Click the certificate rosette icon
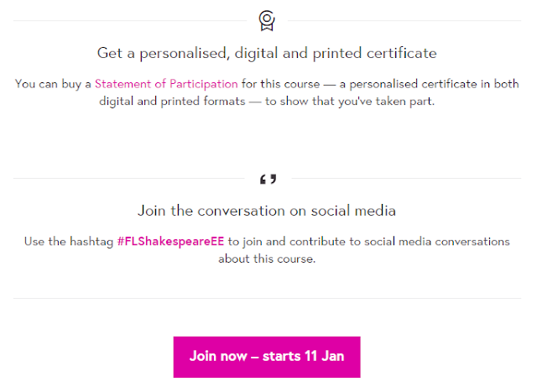 coord(267,20)
